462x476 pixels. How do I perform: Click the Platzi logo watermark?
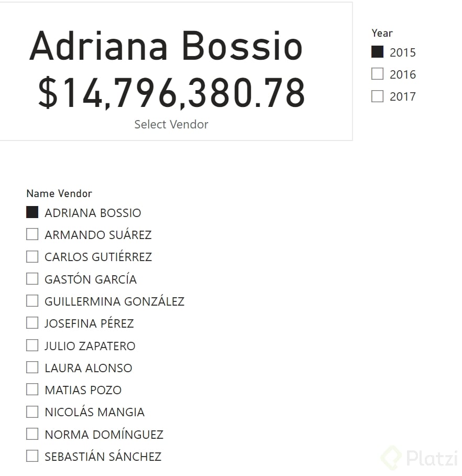420,458
